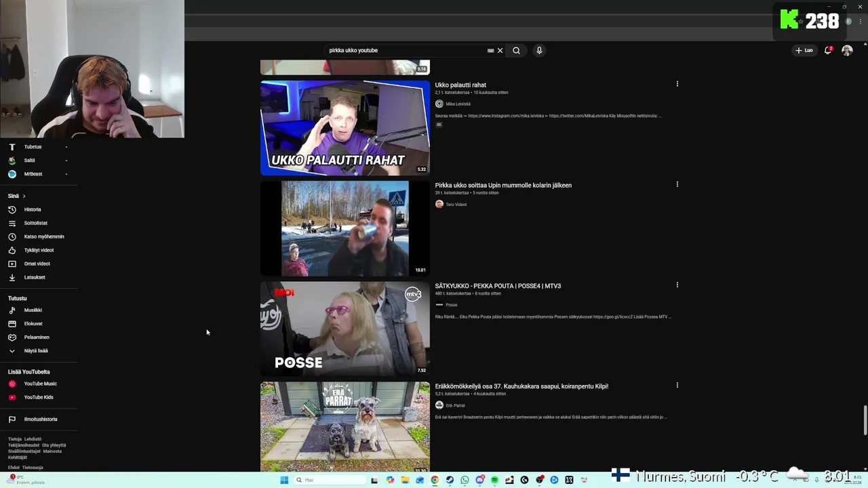Open the account avatar menu
868x488 pixels.
847,50
